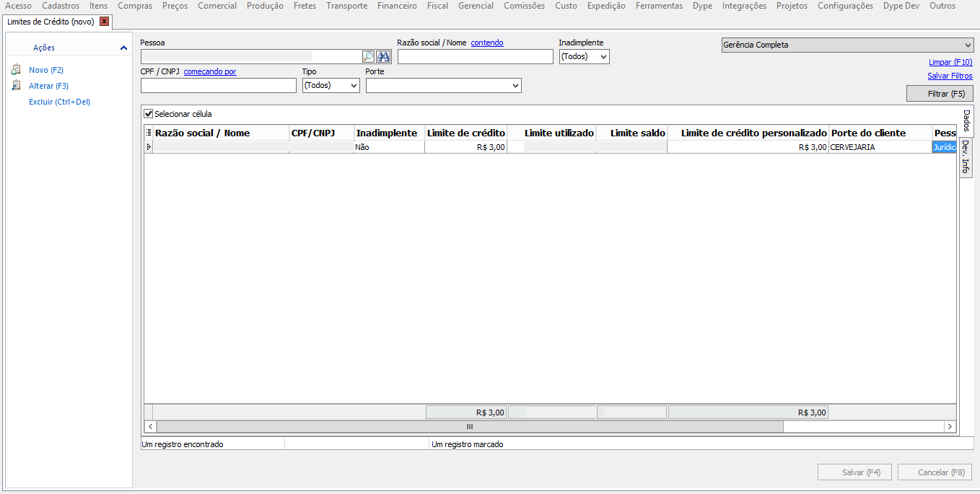Click the Alterar (F3) action link

48,86
